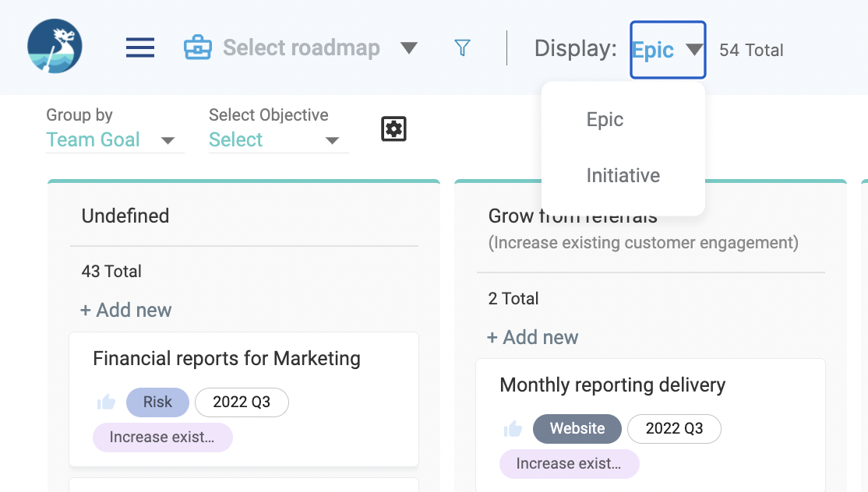Click the Website tag on Monthly reporting card
868x492 pixels.
coord(577,428)
